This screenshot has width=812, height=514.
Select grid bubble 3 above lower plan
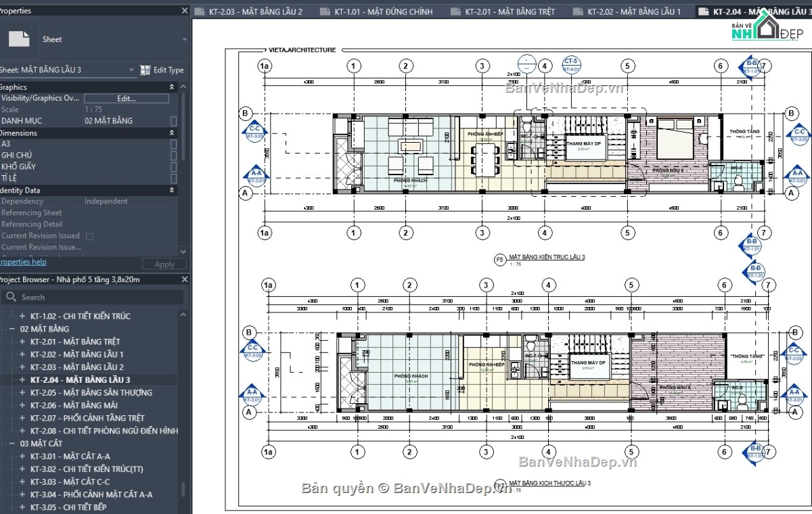486,285
